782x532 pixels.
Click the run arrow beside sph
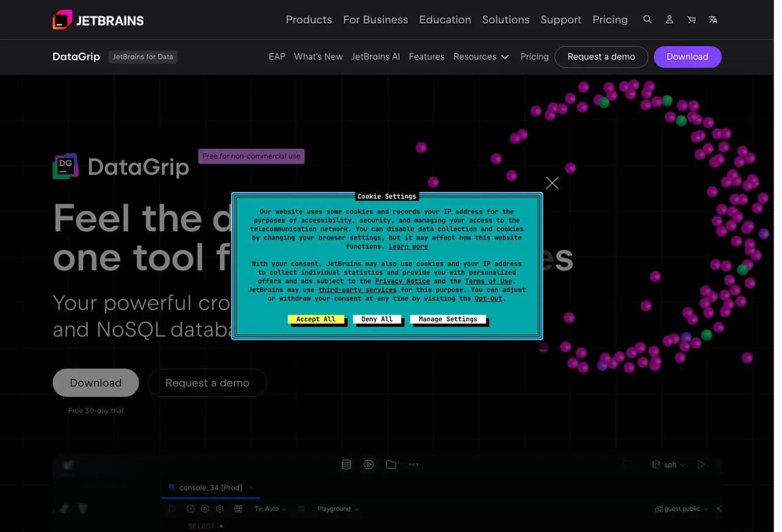tap(701, 465)
